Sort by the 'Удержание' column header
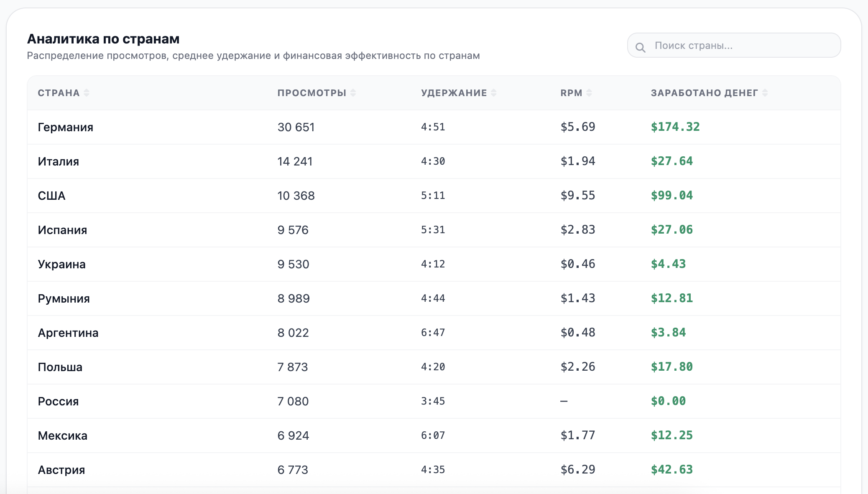The image size is (868, 494). click(459, 93)
